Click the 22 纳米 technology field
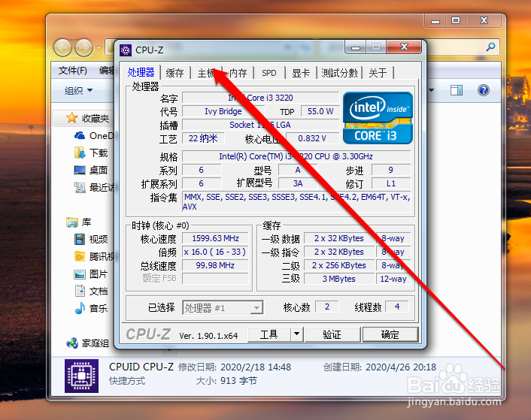This screenshot has width=531, height=420. (x=203, y=138)
